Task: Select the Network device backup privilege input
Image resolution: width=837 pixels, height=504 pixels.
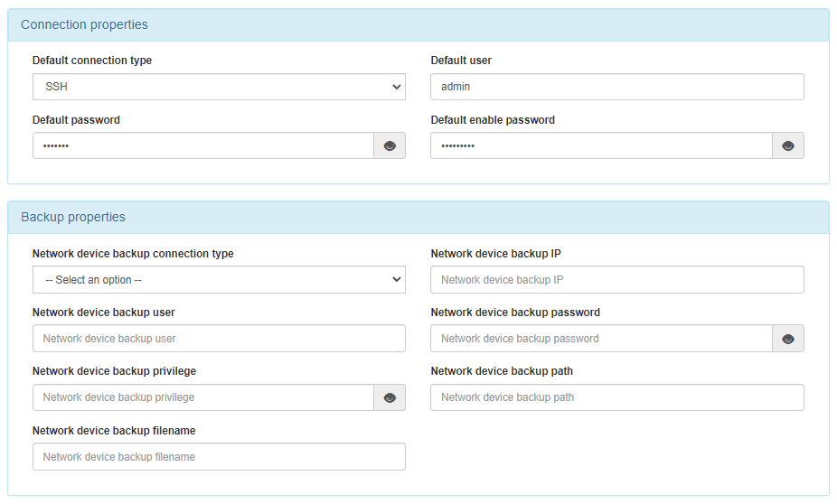Action: (x=203, y=397)
